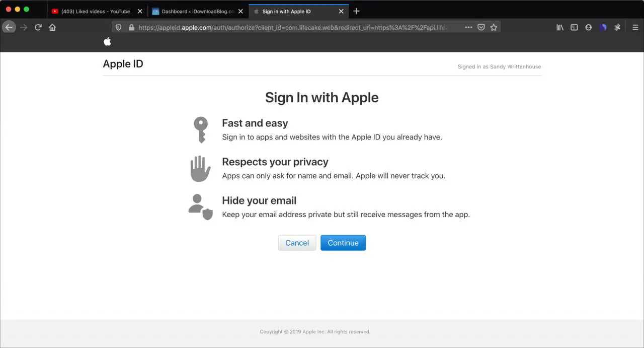Click the address bar URL field
The height and width of the screenshot is (348, 644).
pos(292,27)
